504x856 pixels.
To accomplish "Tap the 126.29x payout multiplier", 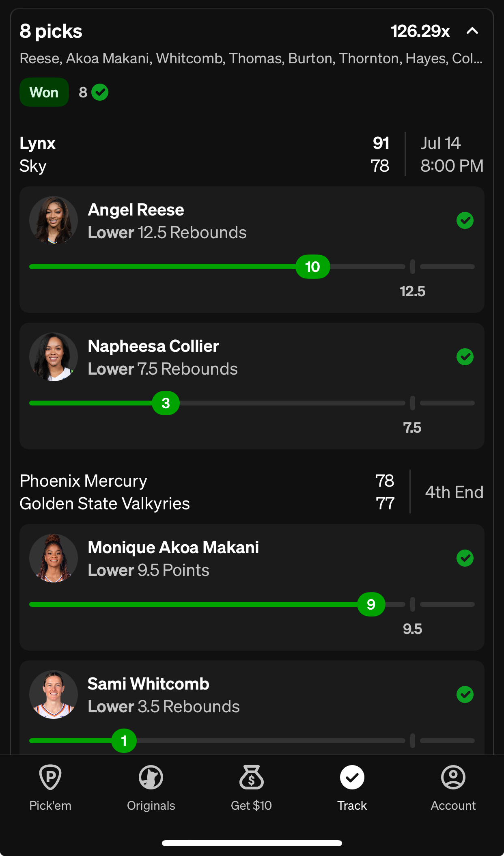I will (x=420, y=31).
